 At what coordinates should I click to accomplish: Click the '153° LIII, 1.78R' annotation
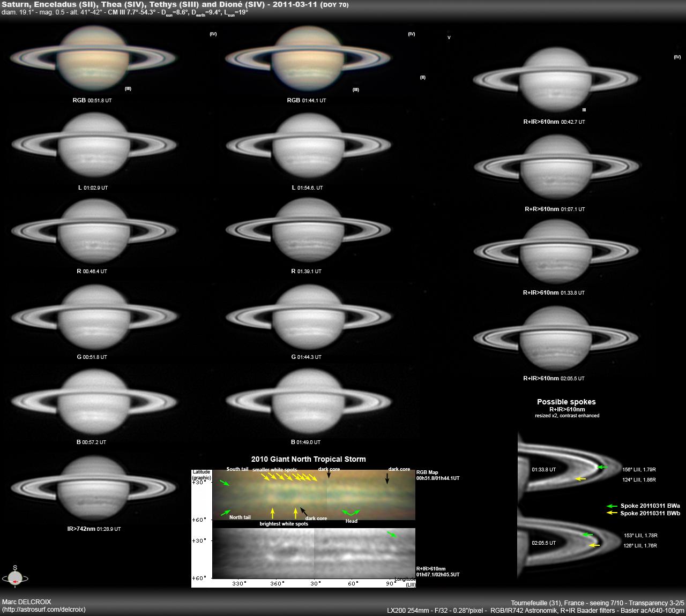pos(640,535)
